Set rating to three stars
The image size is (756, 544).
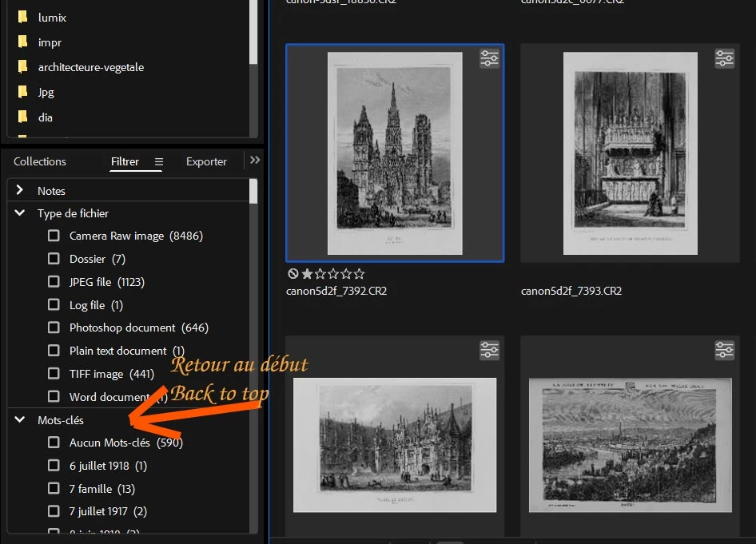(x=332, y=274)
